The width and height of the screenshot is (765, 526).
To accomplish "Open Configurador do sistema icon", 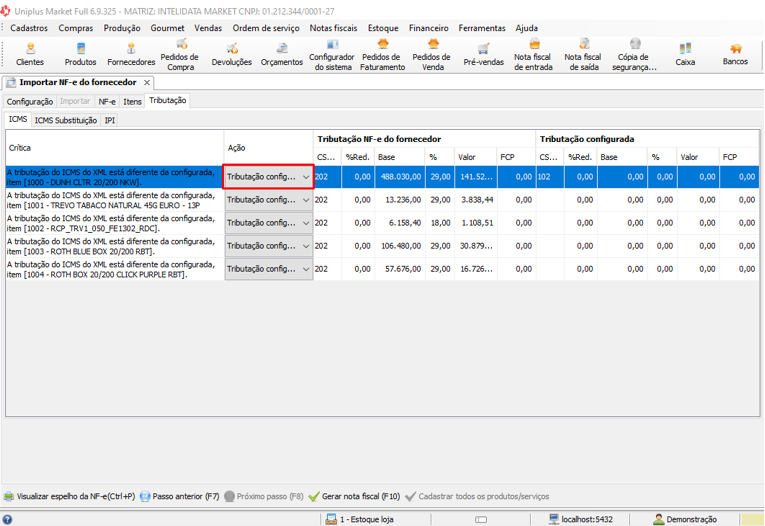I will 332,55.
